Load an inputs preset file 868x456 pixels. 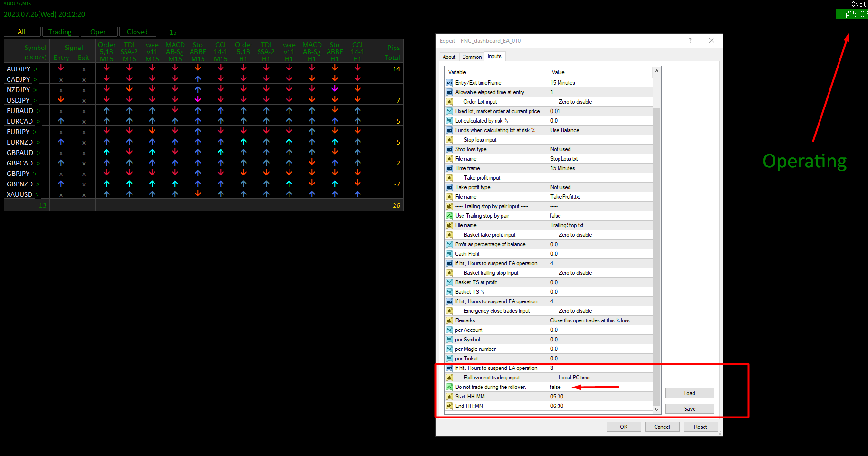coord(690,393)
